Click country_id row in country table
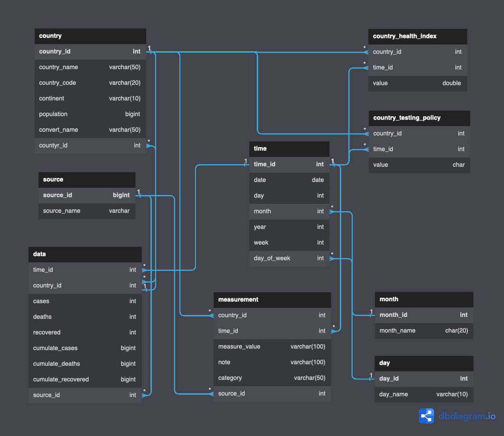504x436 pixels. click(x=90, y=52)
